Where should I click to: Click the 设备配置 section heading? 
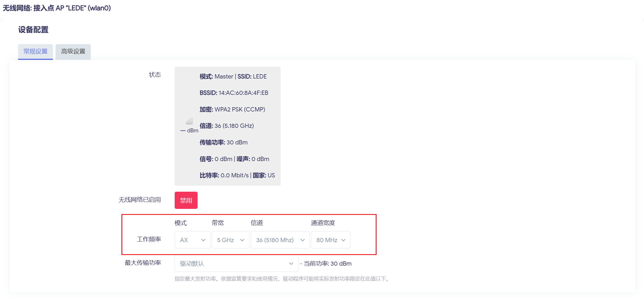pyautogui.click(x=33, y=30)
